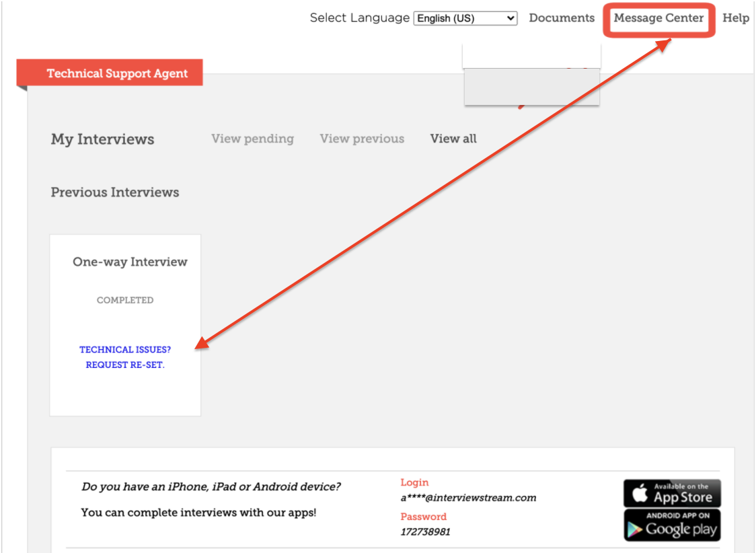756x553 pixels.
Task: Open the Select Language dropdown
Action: (x=465, y=18)
